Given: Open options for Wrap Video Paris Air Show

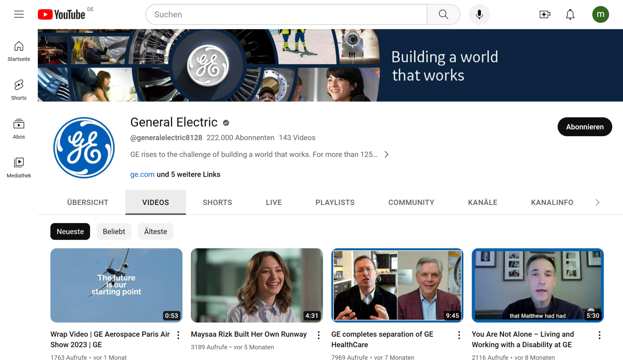Looking at the screenshot, I should [x=178, y=335].
